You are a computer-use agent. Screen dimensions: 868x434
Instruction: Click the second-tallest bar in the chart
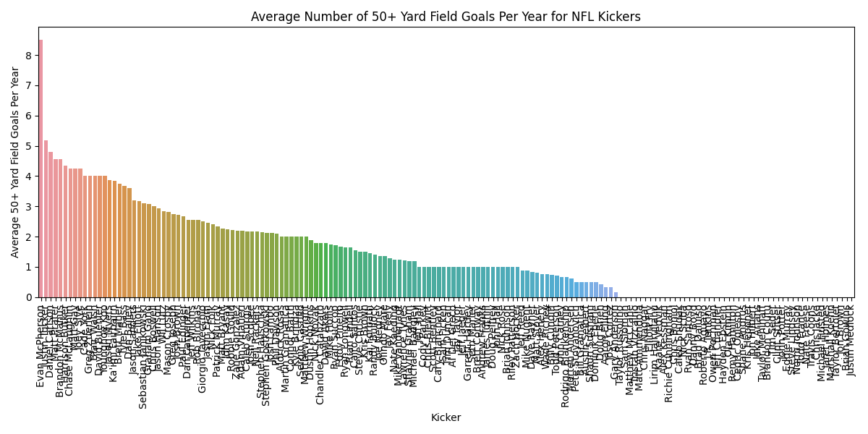(46, 218)
